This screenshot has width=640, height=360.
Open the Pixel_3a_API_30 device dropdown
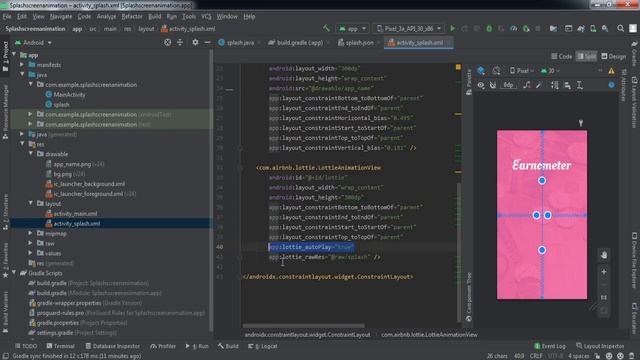409,29
